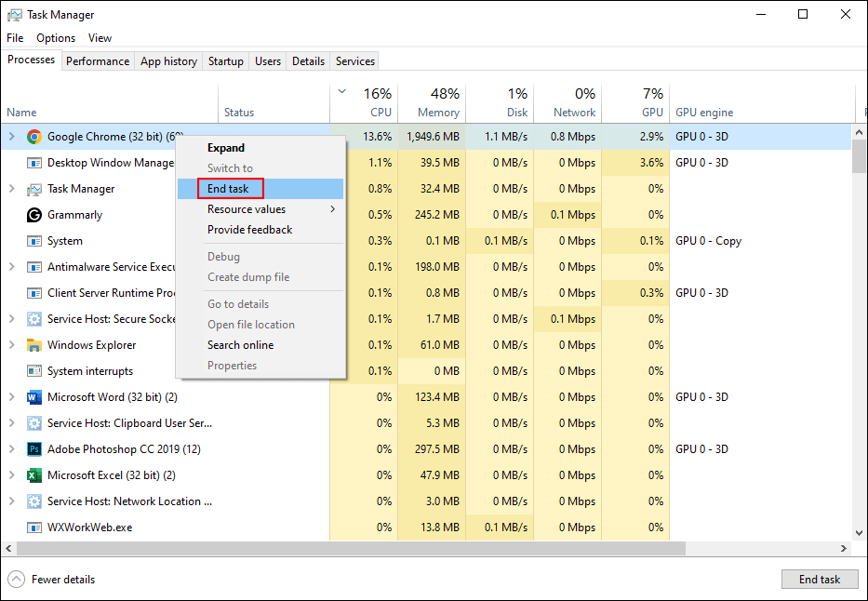Open the Options menu
The height and width of the screenshot is (601, 868).
coord(55,37)
